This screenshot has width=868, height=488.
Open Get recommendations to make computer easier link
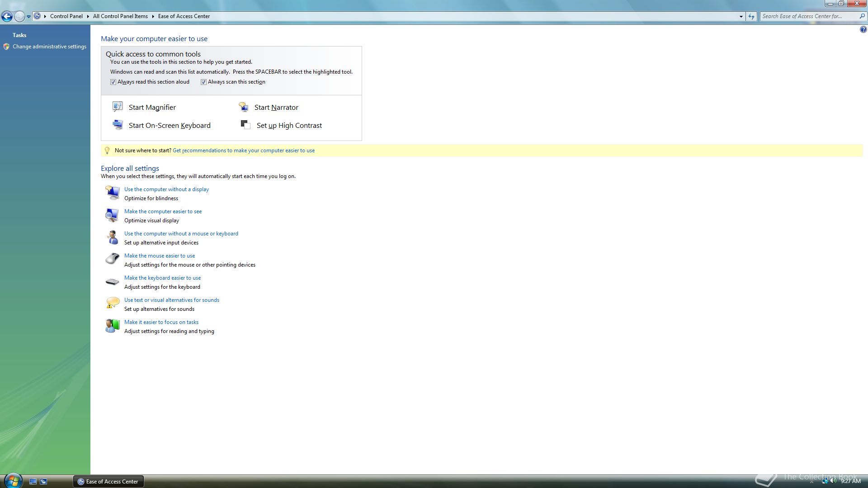point(244,150)
